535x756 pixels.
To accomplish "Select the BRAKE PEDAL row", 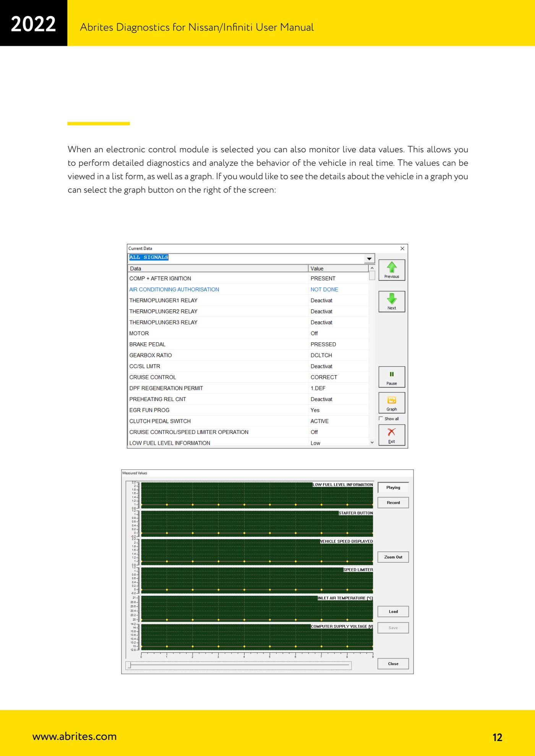I will click(x=248, y=345).
